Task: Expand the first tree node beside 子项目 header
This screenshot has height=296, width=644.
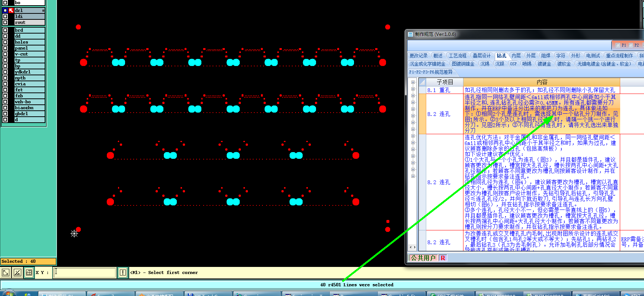Action: [413, 82]
